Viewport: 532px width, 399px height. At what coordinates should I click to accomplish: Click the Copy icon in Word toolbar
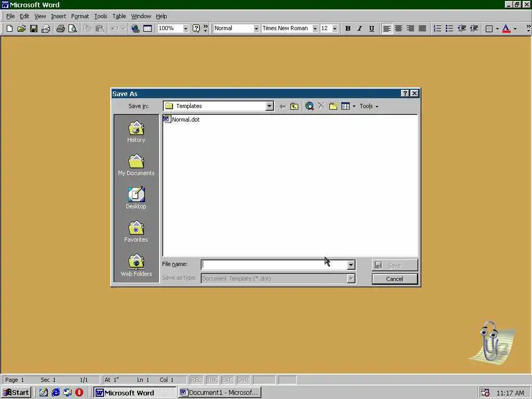tap(87, 29)
